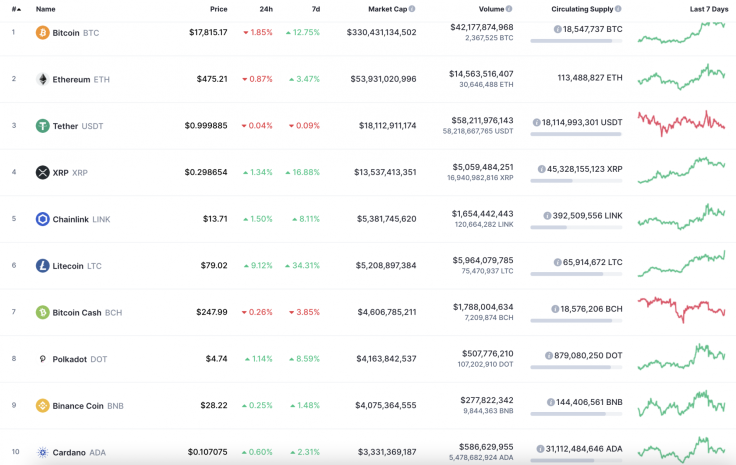Viewport: 736px width, 465px height.
Task: Click Ethereum supply 113,488,827 ETH
Action: pos(590,77)
